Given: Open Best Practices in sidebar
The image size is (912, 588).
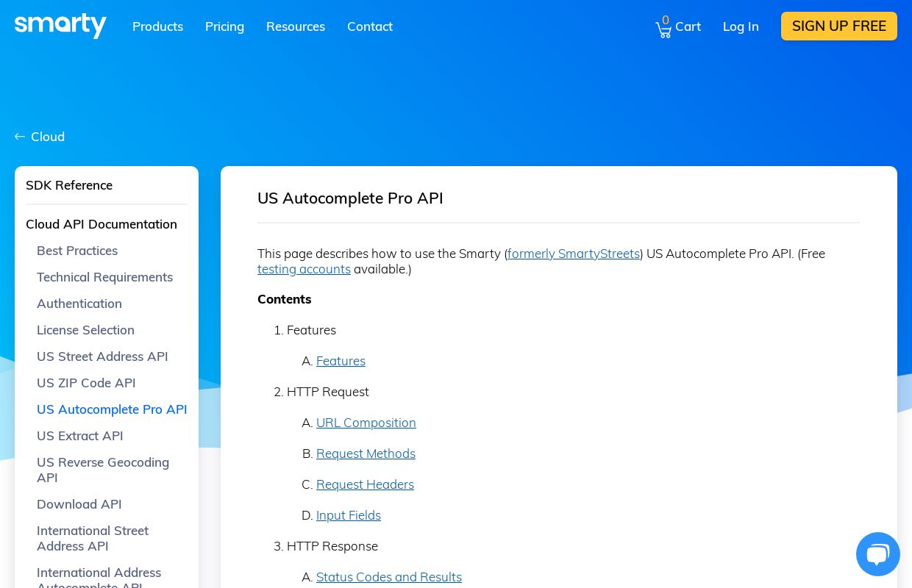Looking at the screenshot, I should (x=77, y=251).
